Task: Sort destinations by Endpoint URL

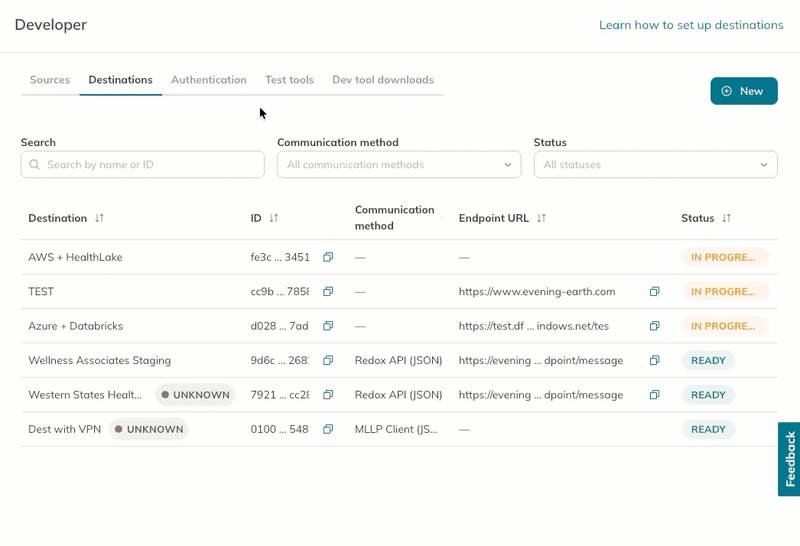Action: (541, 218)
